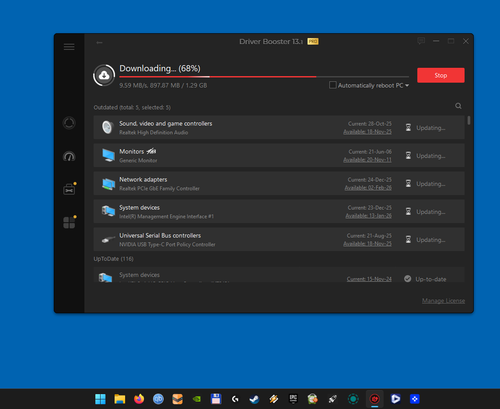Viewport: 500px width, 409px height.
Task: Click the Updating status of Network adapters row
Action: [x=431, y=184]
